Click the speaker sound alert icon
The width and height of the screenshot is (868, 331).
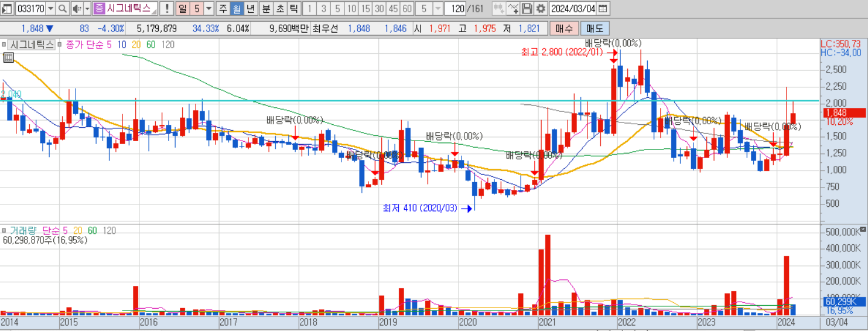[x=77, y=8]
